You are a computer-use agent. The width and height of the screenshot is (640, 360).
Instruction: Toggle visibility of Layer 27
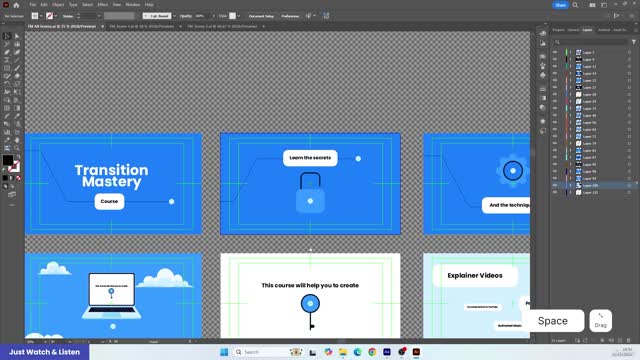tap(555, 87)
